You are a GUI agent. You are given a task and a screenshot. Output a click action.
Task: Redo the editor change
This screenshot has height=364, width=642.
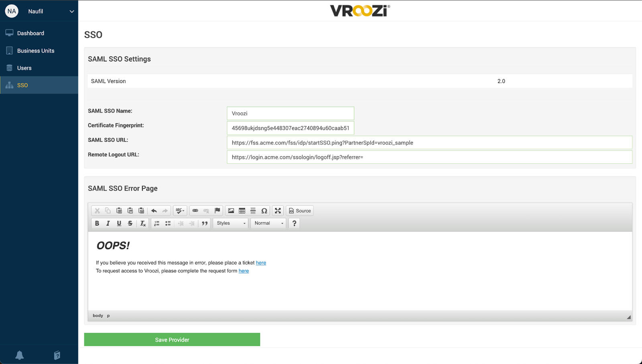click(165, 211)
